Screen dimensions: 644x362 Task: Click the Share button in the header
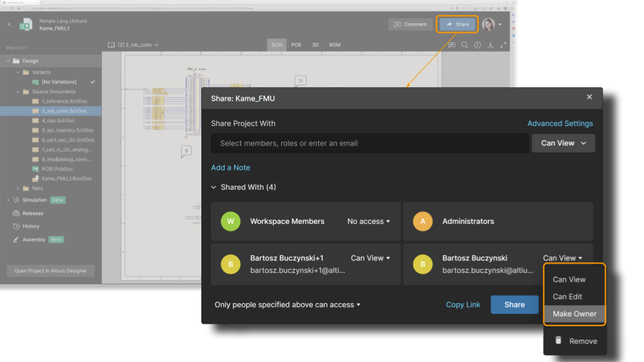[458, 24]
